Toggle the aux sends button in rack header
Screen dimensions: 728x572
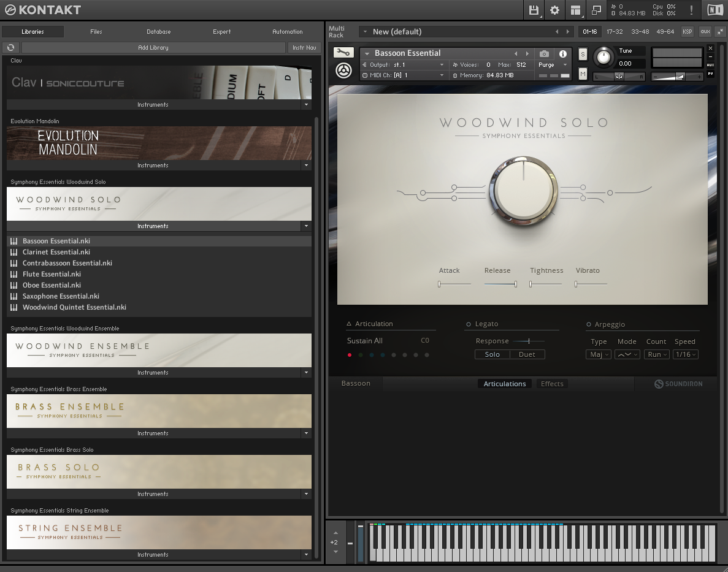pyautogui.click(x=705, y=31)
